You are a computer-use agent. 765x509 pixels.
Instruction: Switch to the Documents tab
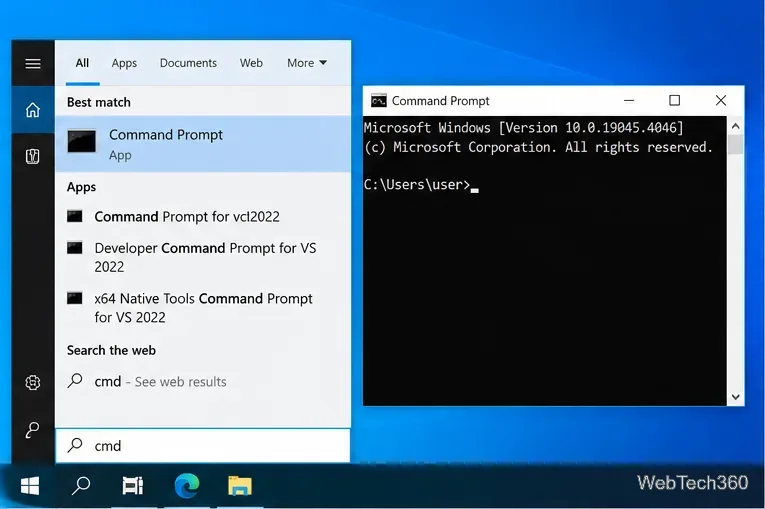pyautogui.click(x=188, y=63)
